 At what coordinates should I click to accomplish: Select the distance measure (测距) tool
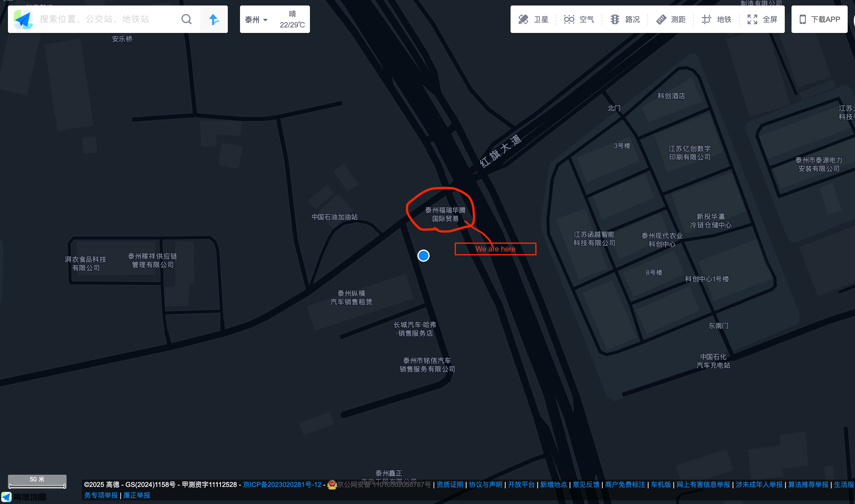(x=671, y=19)
